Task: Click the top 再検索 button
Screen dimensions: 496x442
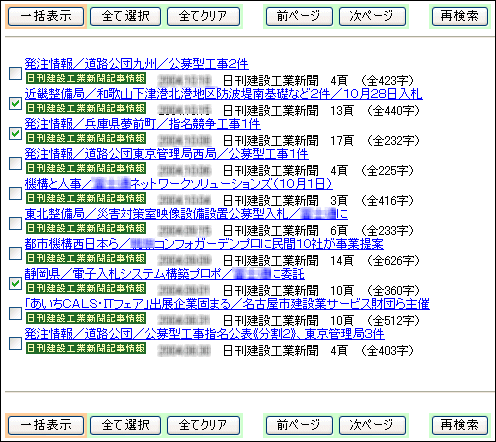Action: tap(460, 16)
